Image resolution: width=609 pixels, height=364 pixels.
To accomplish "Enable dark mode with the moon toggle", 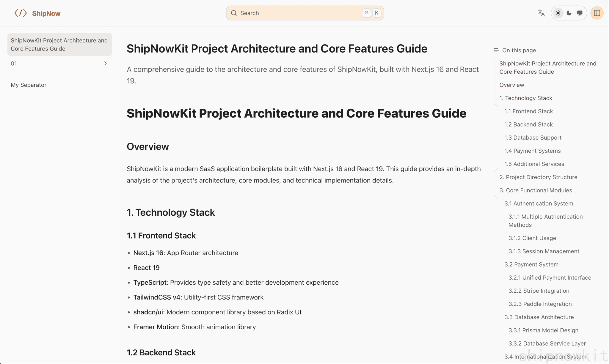I will (569, 13).
